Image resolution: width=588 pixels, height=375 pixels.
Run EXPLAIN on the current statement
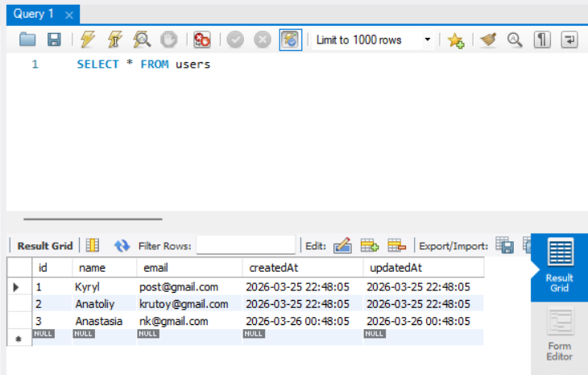[x=142, y=40]
